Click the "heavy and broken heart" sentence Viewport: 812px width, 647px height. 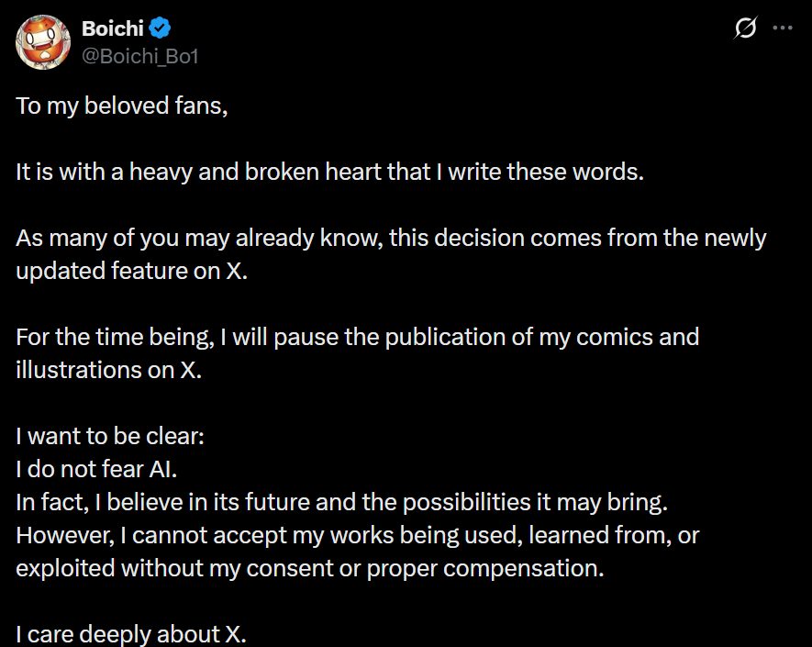pos(330,173)
